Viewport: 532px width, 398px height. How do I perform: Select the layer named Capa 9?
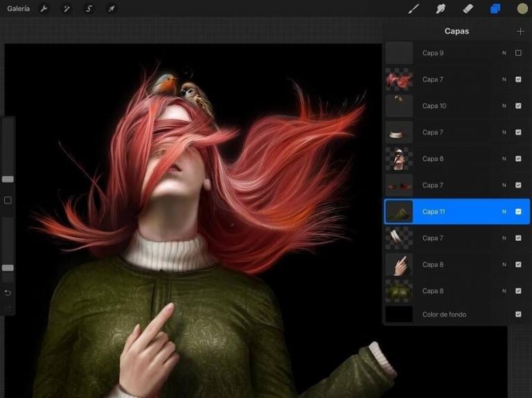pos(433,53)
